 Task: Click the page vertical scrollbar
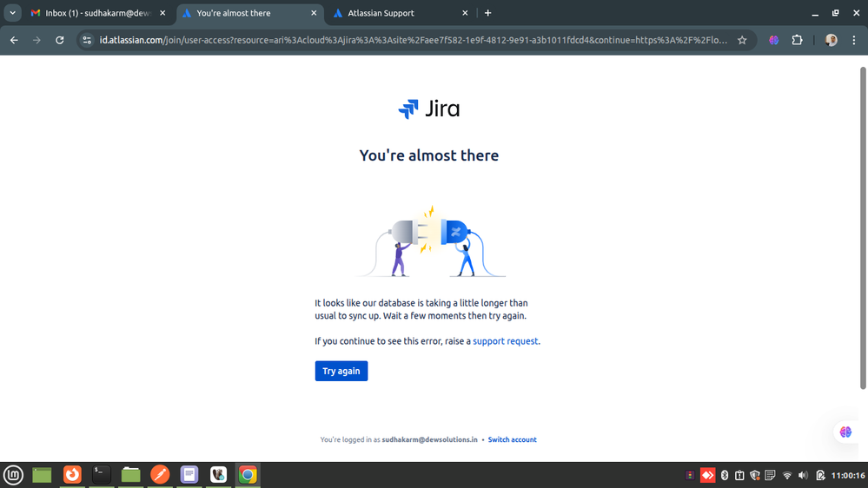[863, 228]
